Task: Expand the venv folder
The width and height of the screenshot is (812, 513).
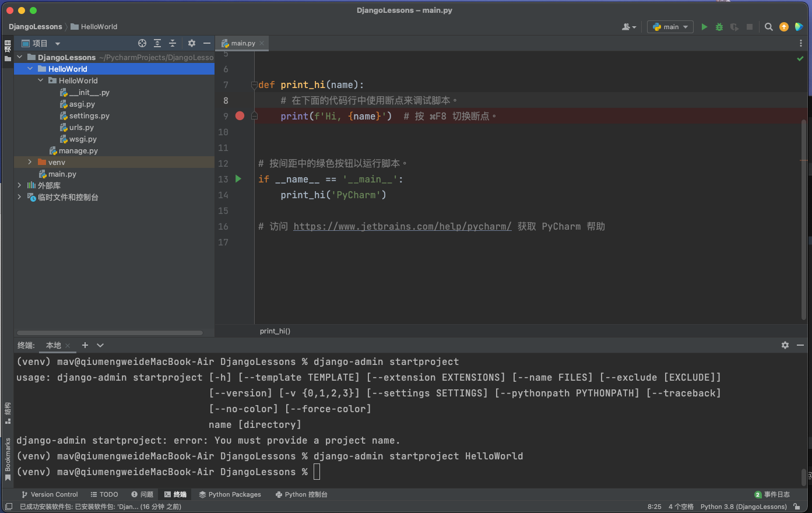Action: coord(30,162)
